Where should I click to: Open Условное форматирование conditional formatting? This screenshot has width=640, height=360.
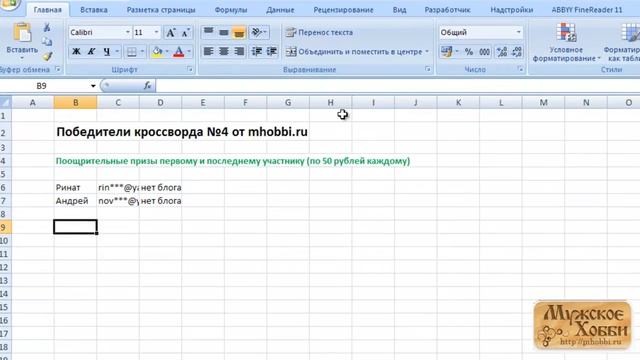tap(566, 43)
